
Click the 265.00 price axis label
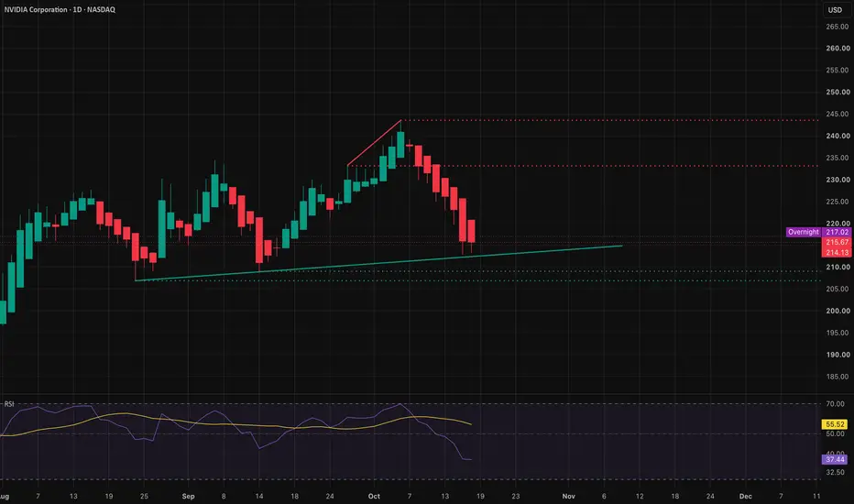click(838, 27)
